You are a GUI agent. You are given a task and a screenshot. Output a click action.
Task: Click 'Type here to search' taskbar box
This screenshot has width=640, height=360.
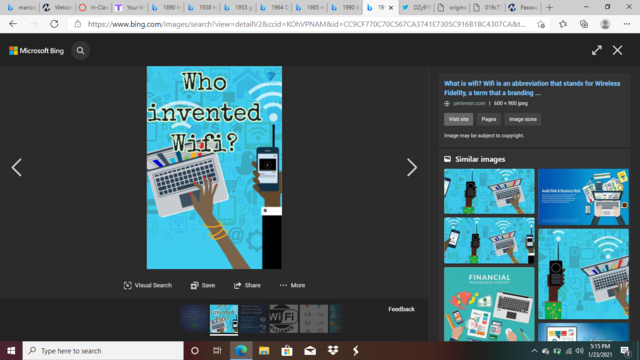pos(103,351)
